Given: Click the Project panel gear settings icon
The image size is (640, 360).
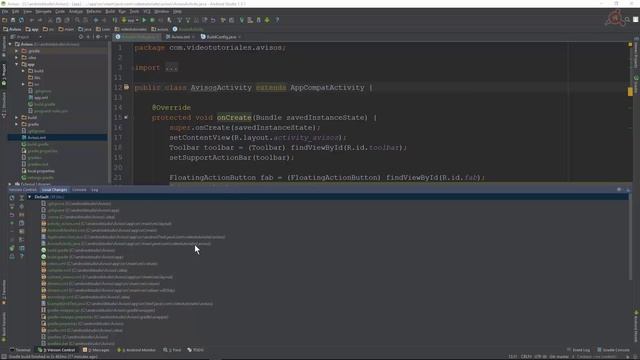Looking at the screenshot, I should 98,37.
